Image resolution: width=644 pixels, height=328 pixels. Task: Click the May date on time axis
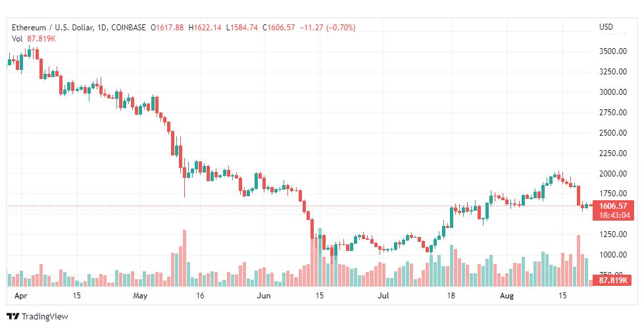coord(140,296)
